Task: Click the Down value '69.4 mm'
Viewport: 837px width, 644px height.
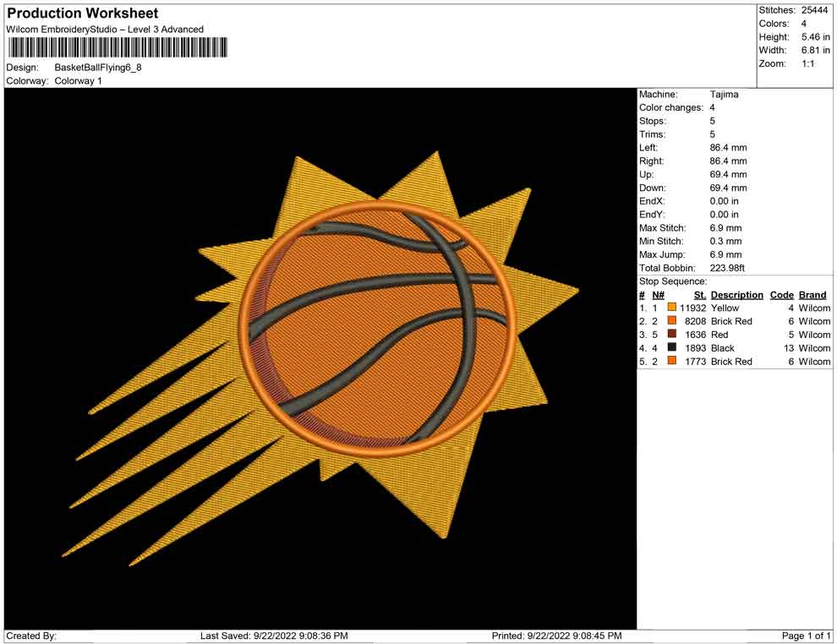Action: [x=728, y=188]
